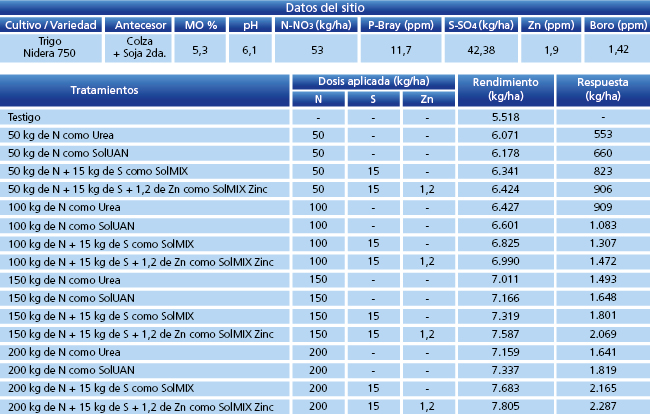Select the response value 2.287

pos(602,406)
